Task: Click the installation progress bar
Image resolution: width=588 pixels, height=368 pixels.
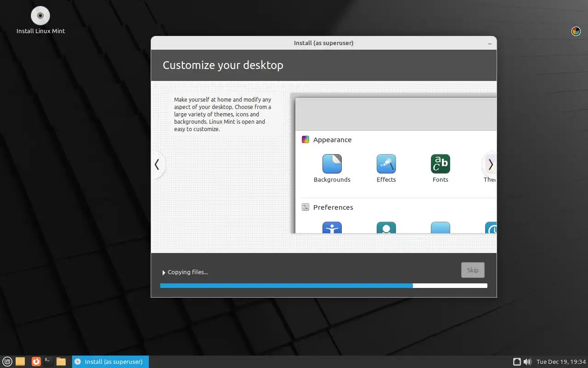Action: (323, 286)
